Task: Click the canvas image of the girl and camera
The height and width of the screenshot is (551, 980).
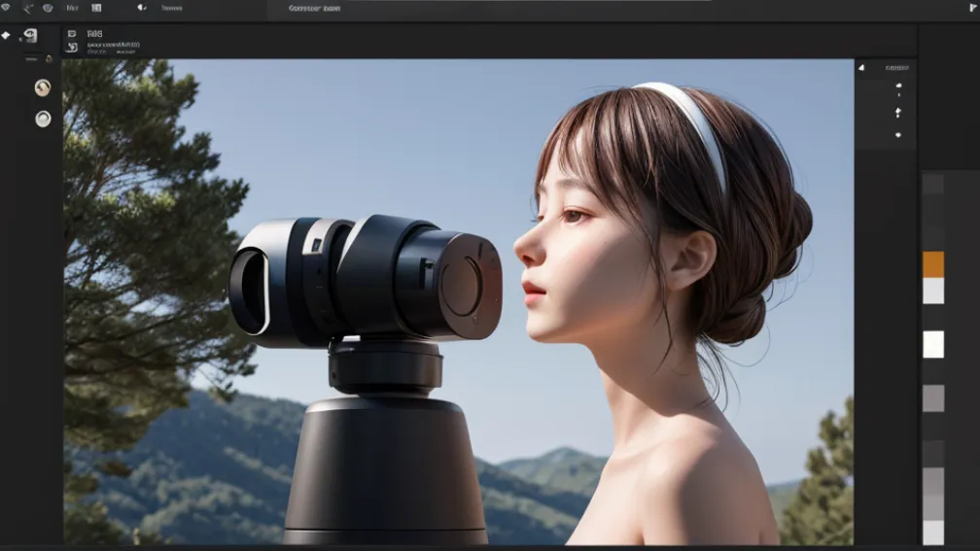Action: coord(458,301)
